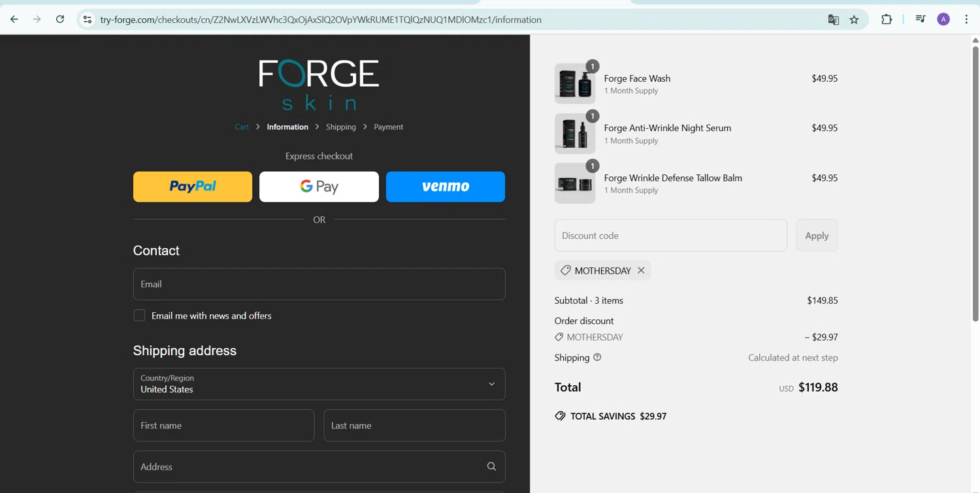Select the Payment breadcrumb step
The height and width of the screenshot is (493, 980).
click(x=388, y=127)
